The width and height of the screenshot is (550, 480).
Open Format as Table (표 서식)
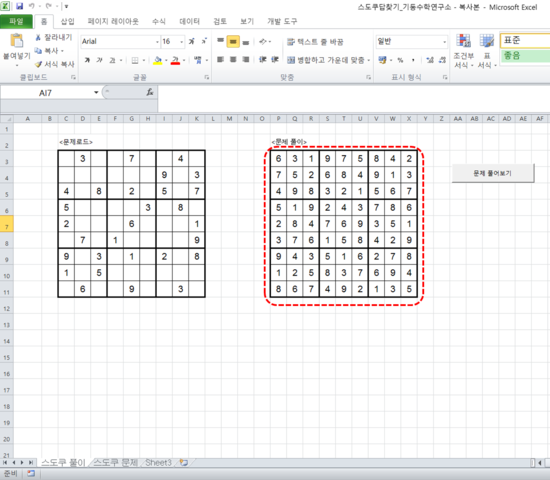pos(487,51)
